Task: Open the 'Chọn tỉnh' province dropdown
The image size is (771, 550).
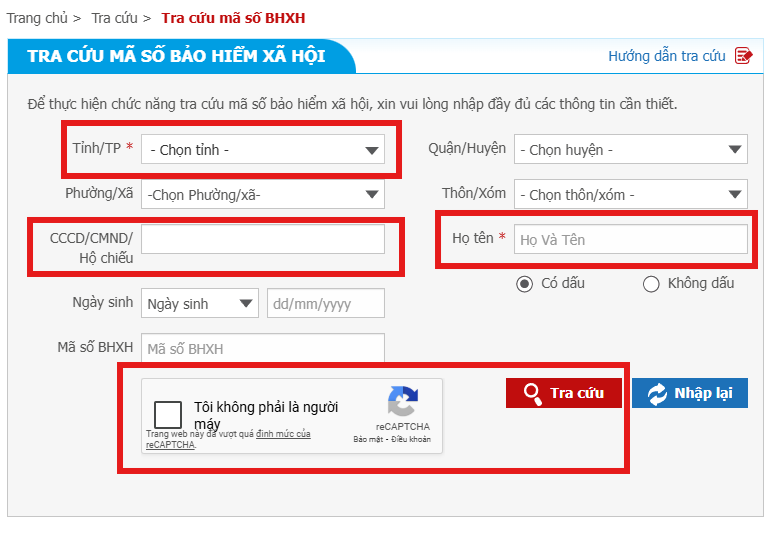Action: (x=262, y=150)
